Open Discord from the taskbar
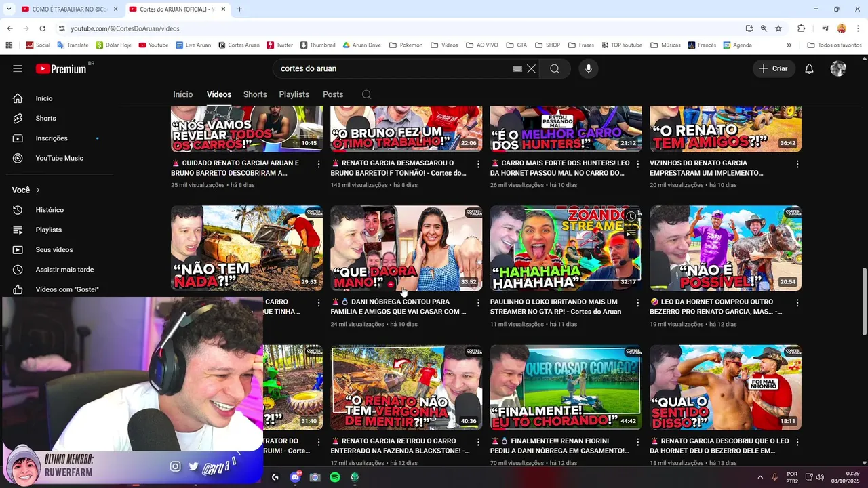The height and width of the screenshot is (488, 868). (295, 477)
